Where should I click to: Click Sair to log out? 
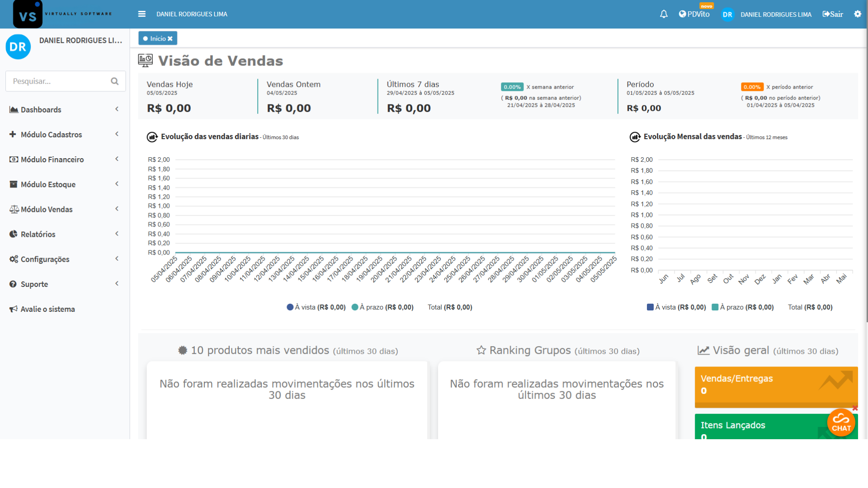coord(833,14)
